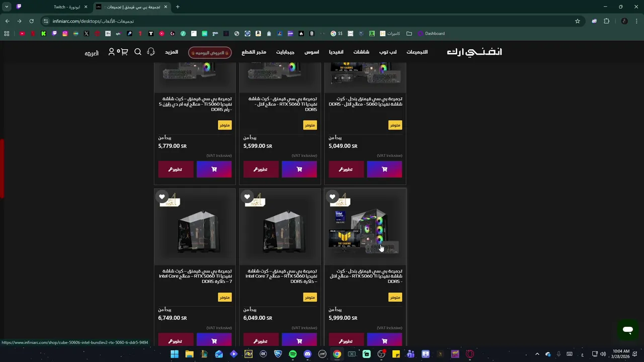This screenshot has width=644, height=362.
Task: Open the Opera browser from the taskbar
Action: pos(470,354)
